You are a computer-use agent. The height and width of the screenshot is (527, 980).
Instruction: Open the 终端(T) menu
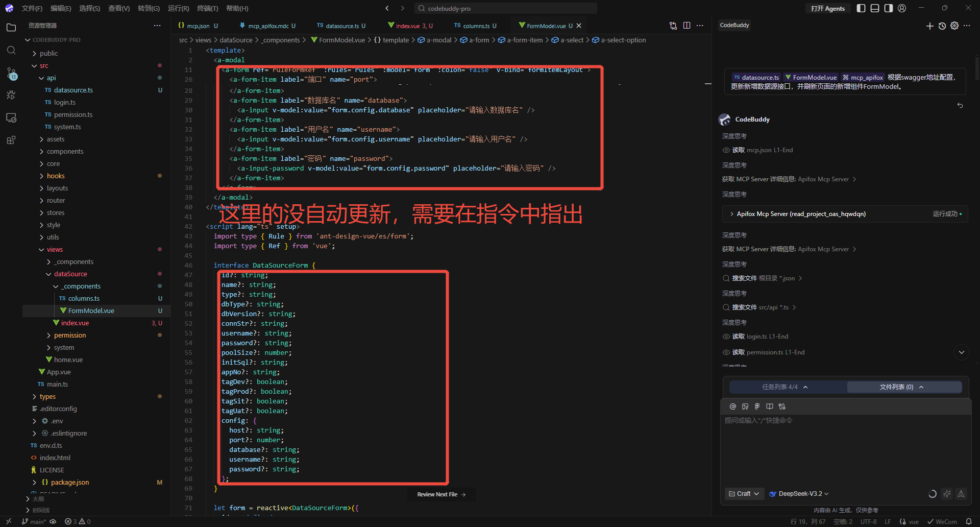pos(207,8)
